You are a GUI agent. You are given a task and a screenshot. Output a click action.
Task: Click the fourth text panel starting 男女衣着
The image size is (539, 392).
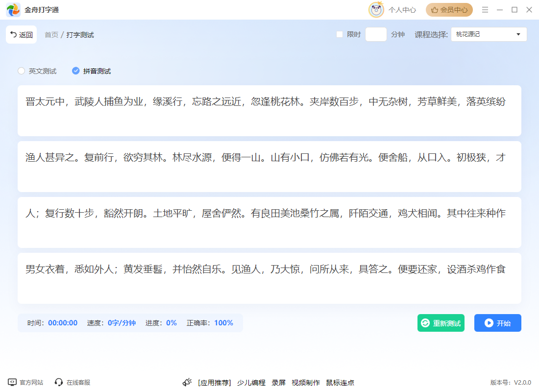point(269,278)
